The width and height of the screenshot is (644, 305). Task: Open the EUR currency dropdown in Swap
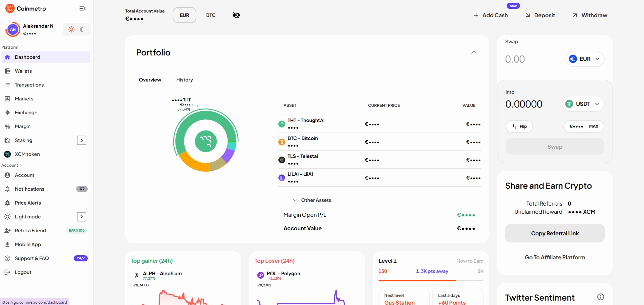coord(585,59)
